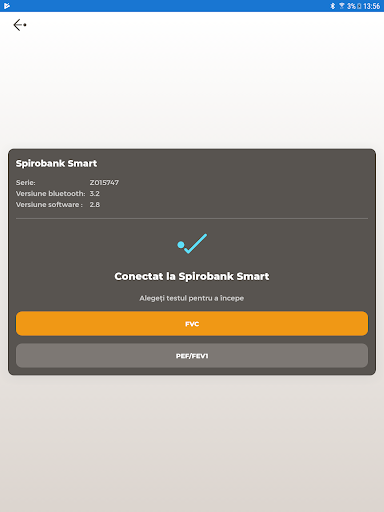Viewport: 384px width, 512px height.
Task: Tap the bluetooth version value 3.2
Action: [94, 194]
